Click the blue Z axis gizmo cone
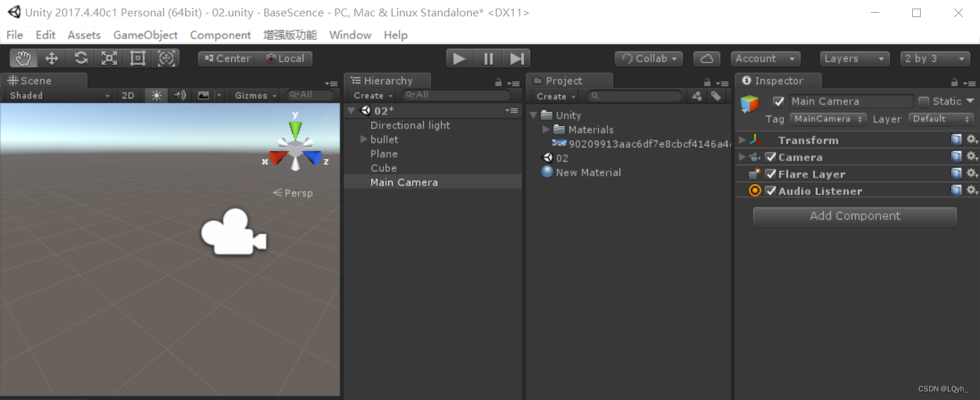The image size is (980, 400). (313, 157)
